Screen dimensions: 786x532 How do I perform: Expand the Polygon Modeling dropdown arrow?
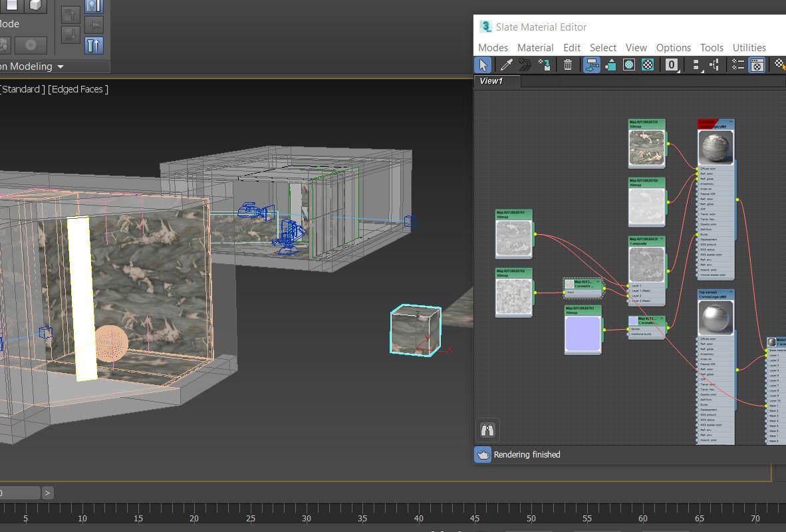click(61, 66)
